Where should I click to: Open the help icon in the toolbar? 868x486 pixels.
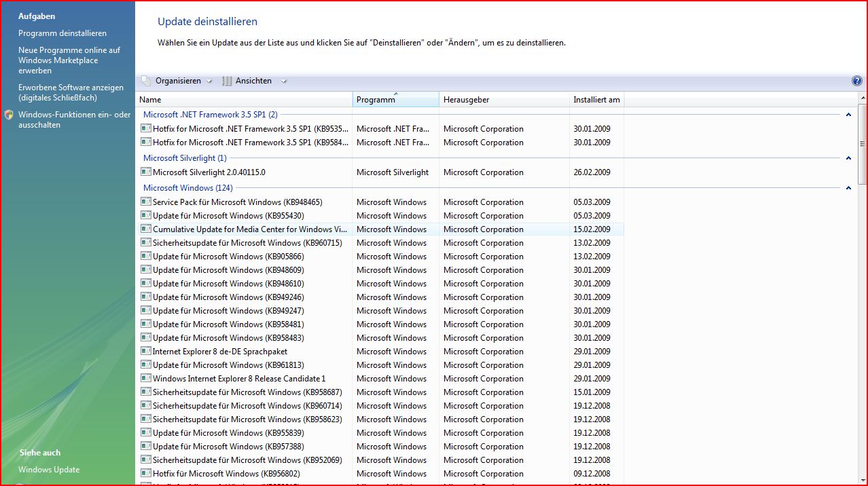click(856, 81)
